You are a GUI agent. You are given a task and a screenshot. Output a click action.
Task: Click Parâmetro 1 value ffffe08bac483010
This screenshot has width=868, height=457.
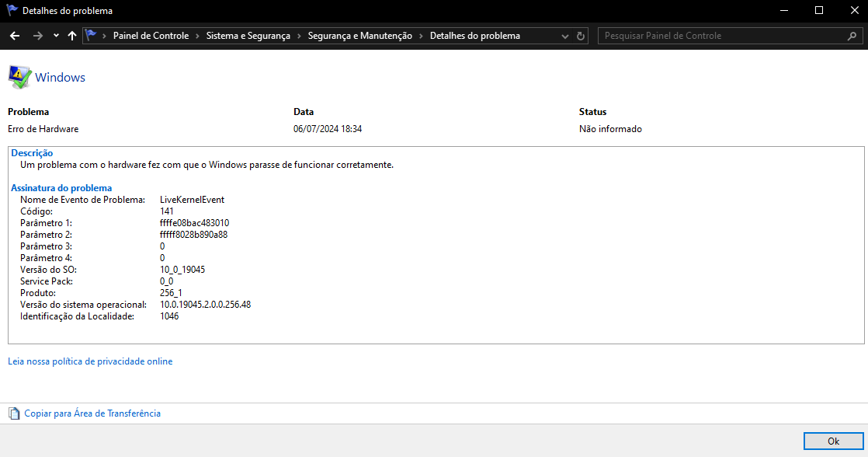click(194, 223)
